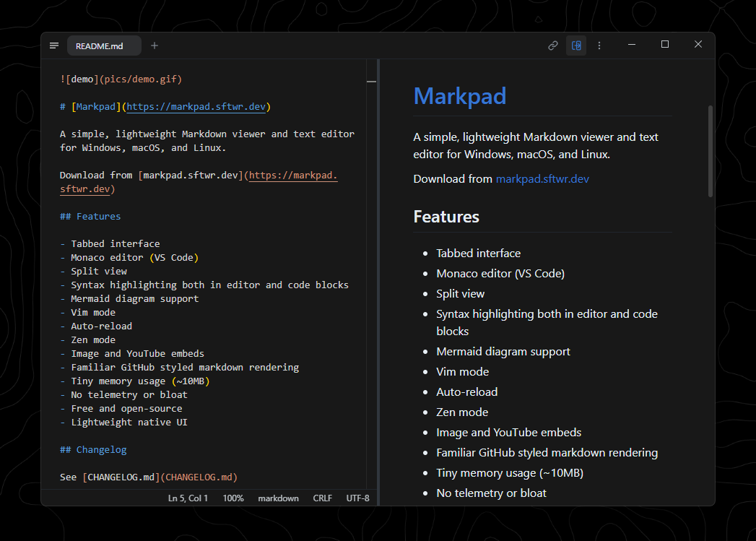Click the CRLF line ending indicator

[x=322, y=498]
